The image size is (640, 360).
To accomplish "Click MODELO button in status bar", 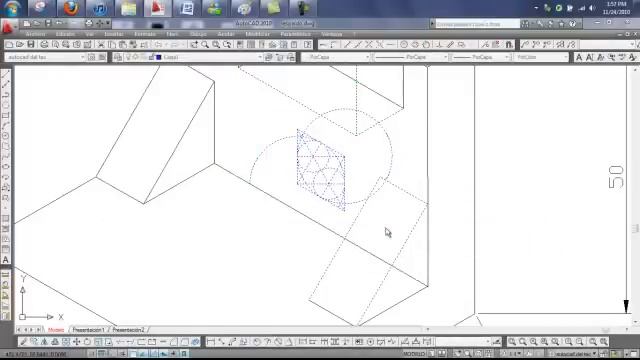I will point(414,353).
